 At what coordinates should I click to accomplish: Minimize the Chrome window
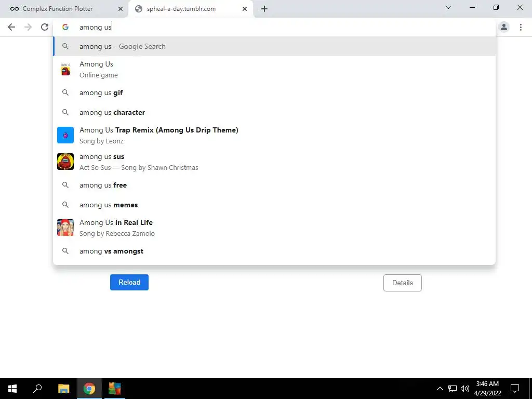pyautogui.click(x=472, y=7)
